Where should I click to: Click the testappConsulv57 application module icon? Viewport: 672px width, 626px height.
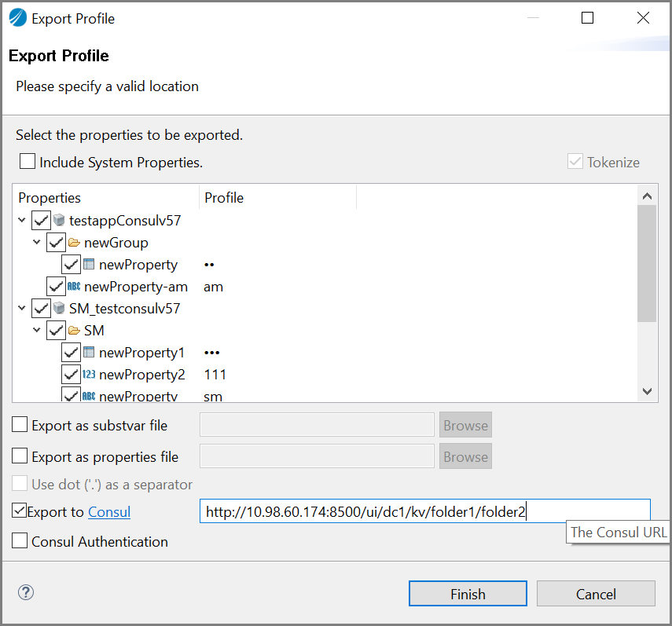coord(60,221)
